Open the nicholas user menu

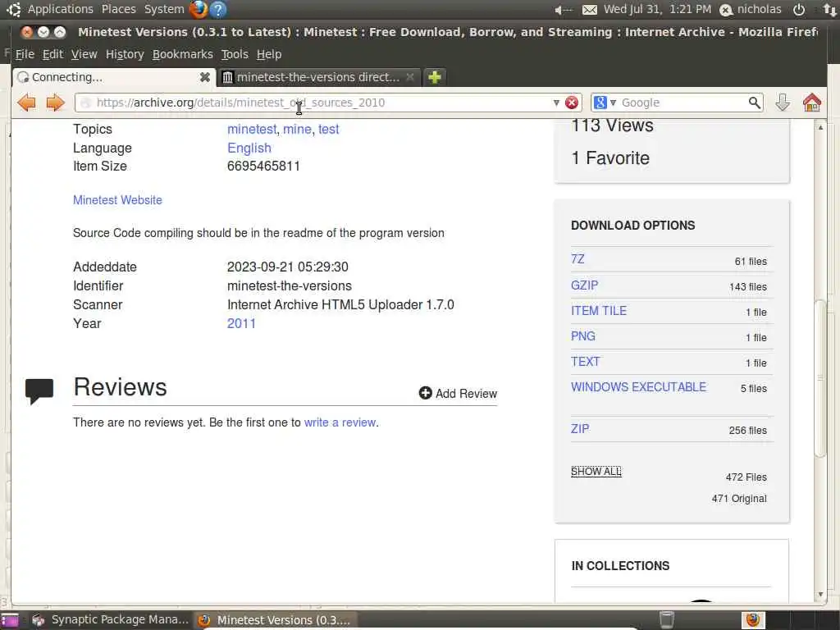coord(751,9)
